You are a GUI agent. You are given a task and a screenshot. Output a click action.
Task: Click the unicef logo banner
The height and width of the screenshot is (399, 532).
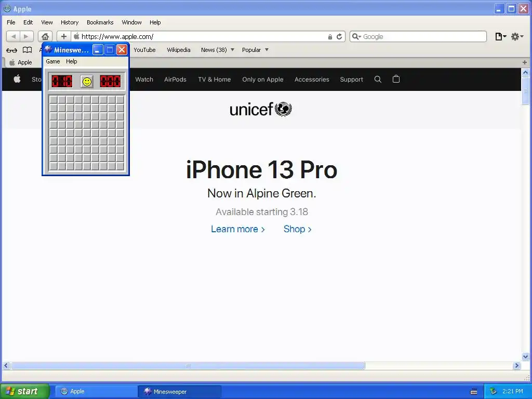[x=261, y=109]
